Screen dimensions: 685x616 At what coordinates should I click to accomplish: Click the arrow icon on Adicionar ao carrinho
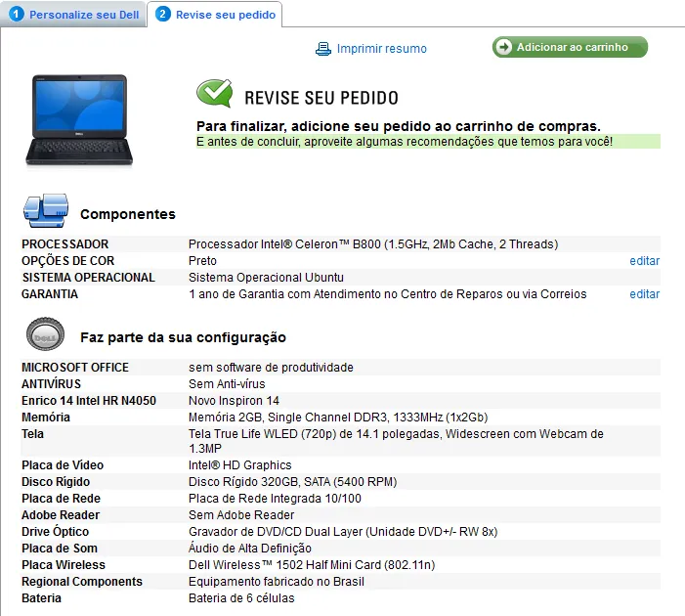click(x=503, y=47)
